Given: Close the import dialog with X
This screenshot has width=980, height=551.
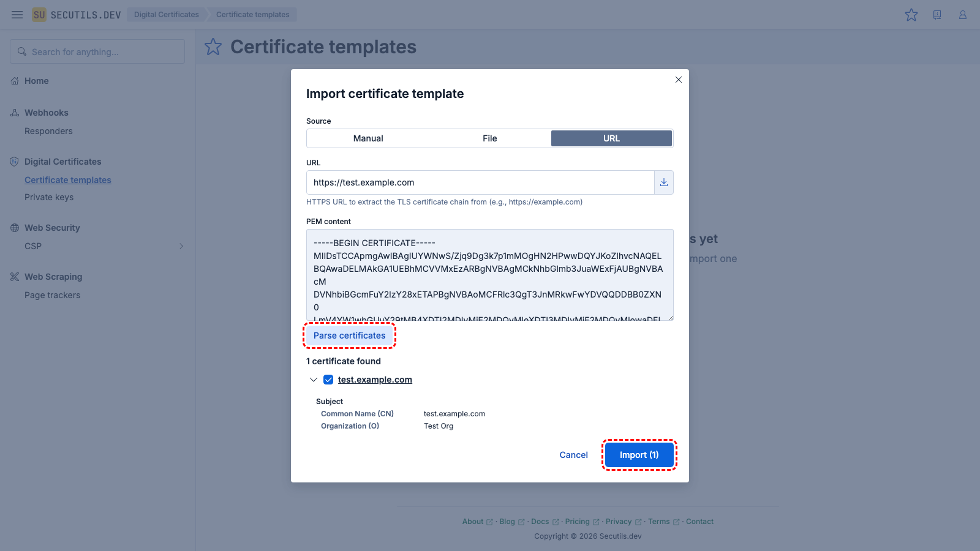Looking at the screenshot, I should coord(679,80).
